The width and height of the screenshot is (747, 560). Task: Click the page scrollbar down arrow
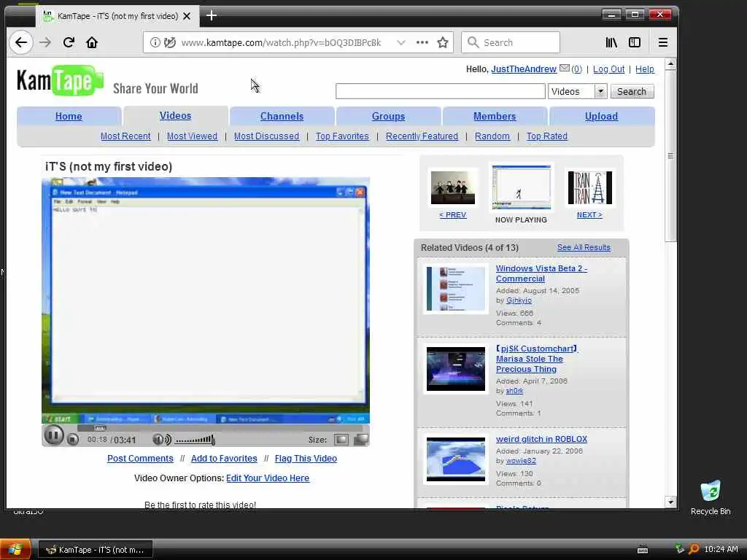[671, 502]
